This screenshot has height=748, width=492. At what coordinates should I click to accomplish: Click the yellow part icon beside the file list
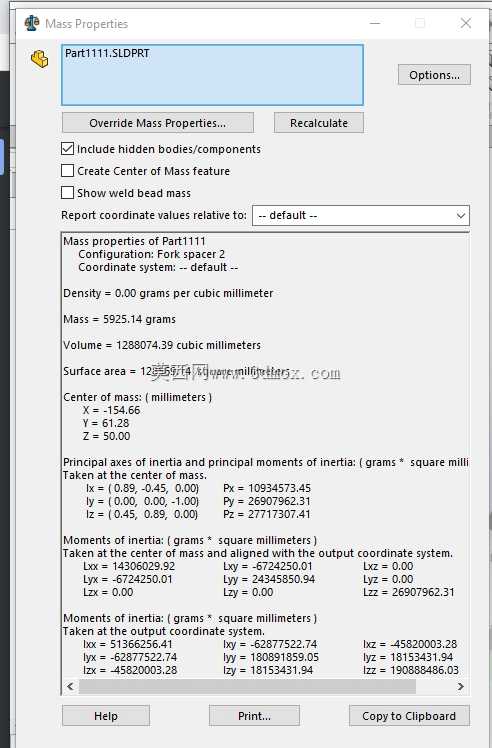[40, 59]
